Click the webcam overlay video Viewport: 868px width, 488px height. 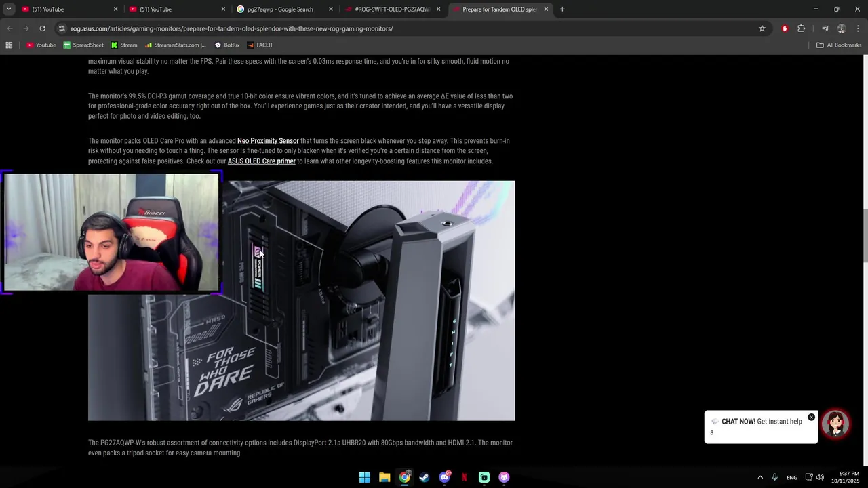coord(111,232)
